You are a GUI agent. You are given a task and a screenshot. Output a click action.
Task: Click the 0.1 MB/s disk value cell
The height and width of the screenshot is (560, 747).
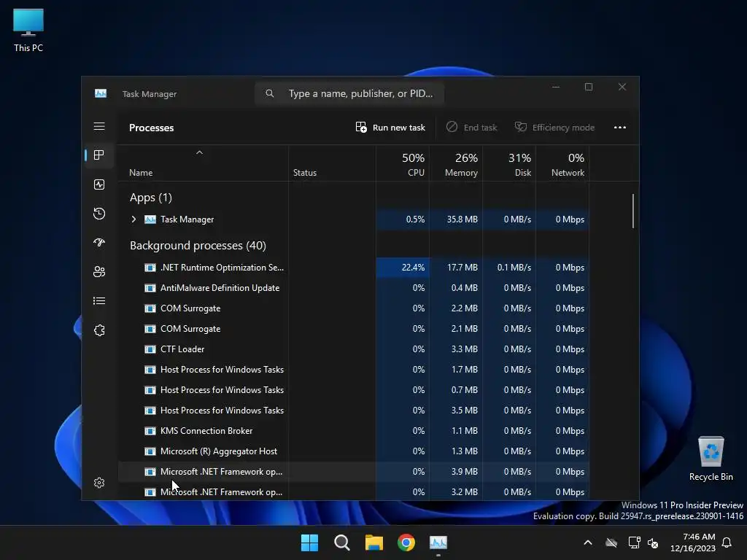[x=509, y=267]
